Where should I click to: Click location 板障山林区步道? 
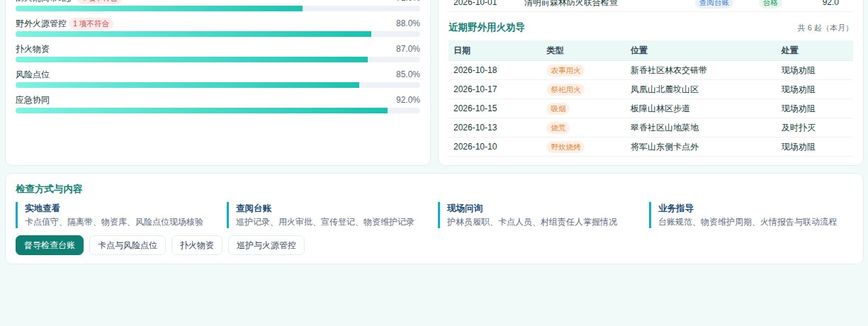(x=660, y=108)
